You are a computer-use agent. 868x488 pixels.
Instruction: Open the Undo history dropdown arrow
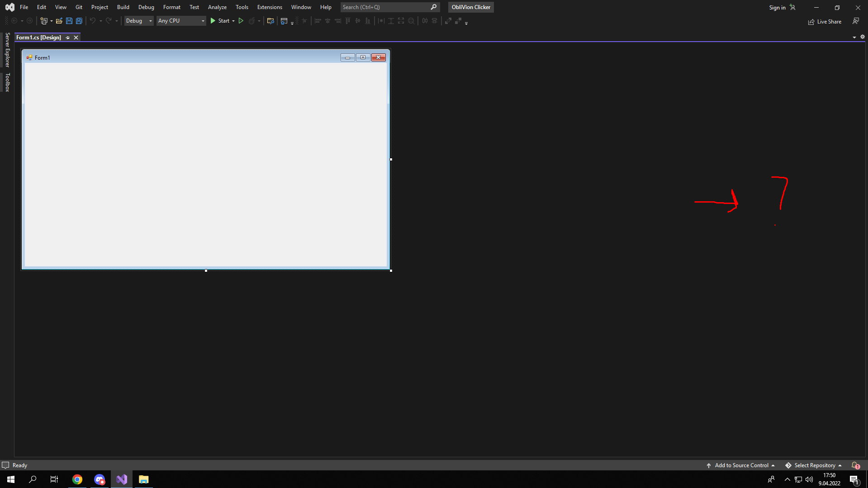100,21
